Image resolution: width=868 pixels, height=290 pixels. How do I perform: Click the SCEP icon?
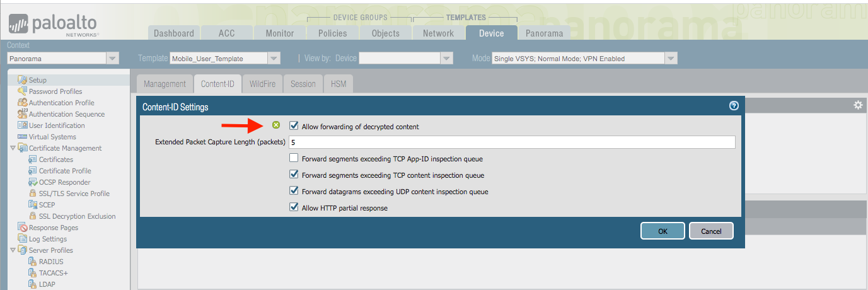(x=33, y=205)
